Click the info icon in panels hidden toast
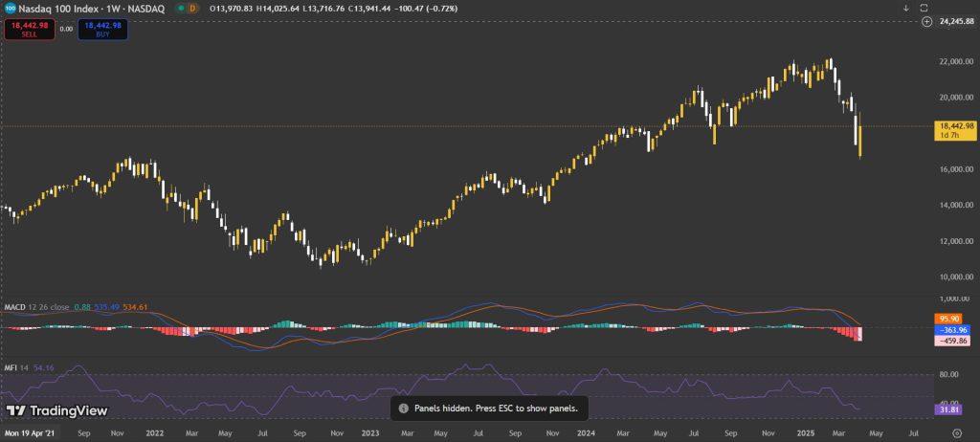The width and height of the screenshot is (980, 442). pos(404,409)
